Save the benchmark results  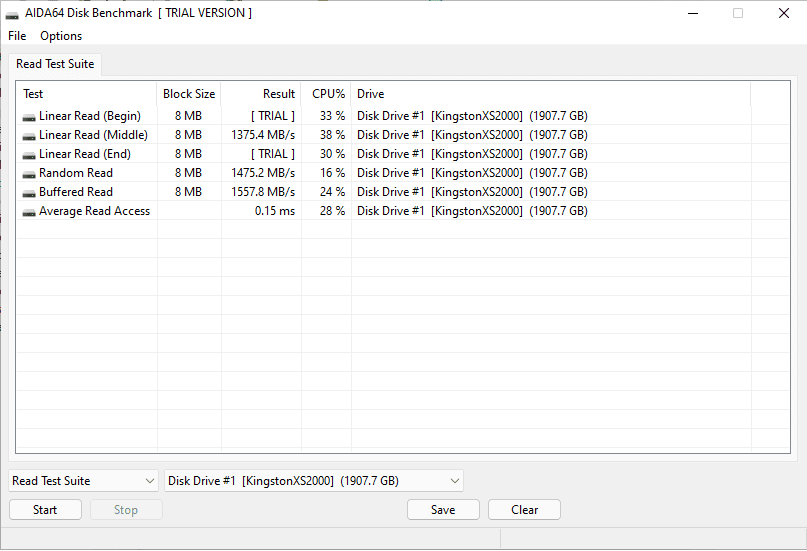point(443,510)
